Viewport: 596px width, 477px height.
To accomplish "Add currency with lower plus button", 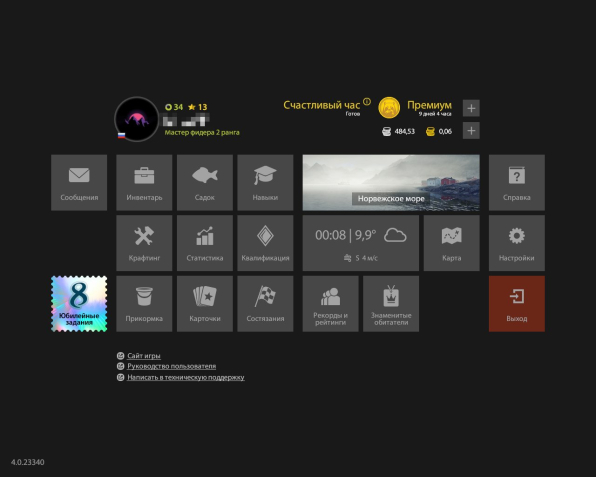I will (x=471, y=131).
